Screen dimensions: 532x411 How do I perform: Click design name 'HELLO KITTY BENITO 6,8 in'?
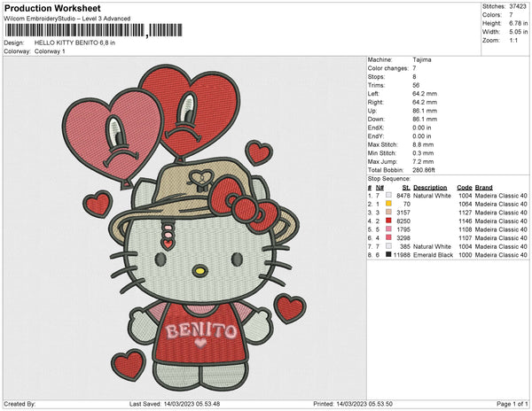[74, 43]
